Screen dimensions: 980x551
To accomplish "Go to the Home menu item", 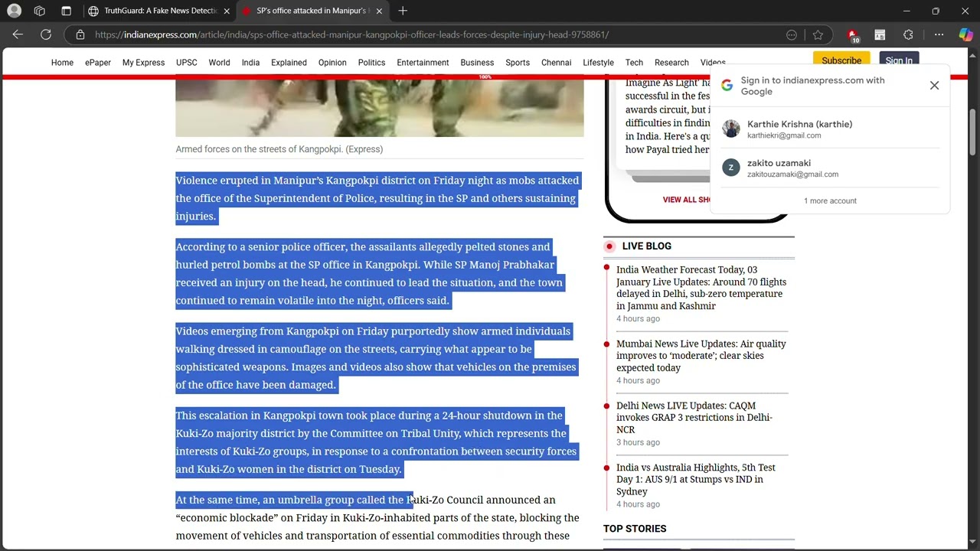I will 62,63.
